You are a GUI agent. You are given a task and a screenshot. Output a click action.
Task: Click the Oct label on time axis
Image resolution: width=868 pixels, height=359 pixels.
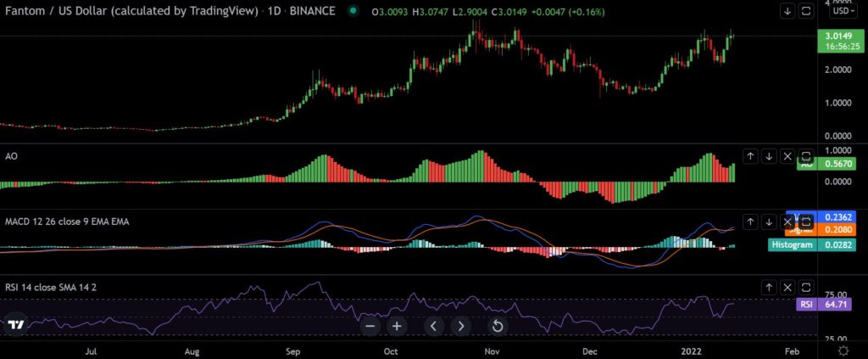[x=391, y=351]
